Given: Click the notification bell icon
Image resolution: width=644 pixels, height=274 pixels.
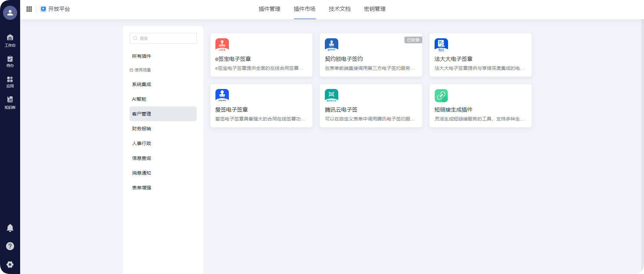Looking at the screenshot, I should tap(10, 228).
